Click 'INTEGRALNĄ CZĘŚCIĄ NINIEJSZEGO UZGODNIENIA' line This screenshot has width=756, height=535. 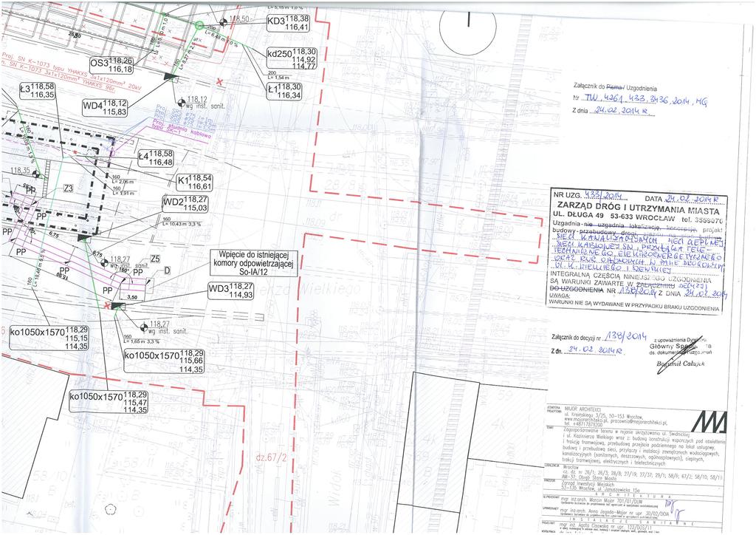click(x=630, y=276)
